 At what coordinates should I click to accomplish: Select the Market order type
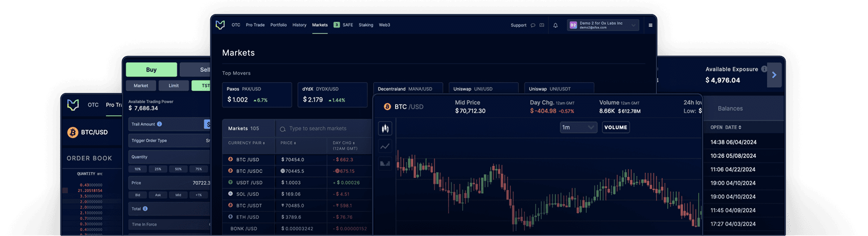tap(141, 85)
